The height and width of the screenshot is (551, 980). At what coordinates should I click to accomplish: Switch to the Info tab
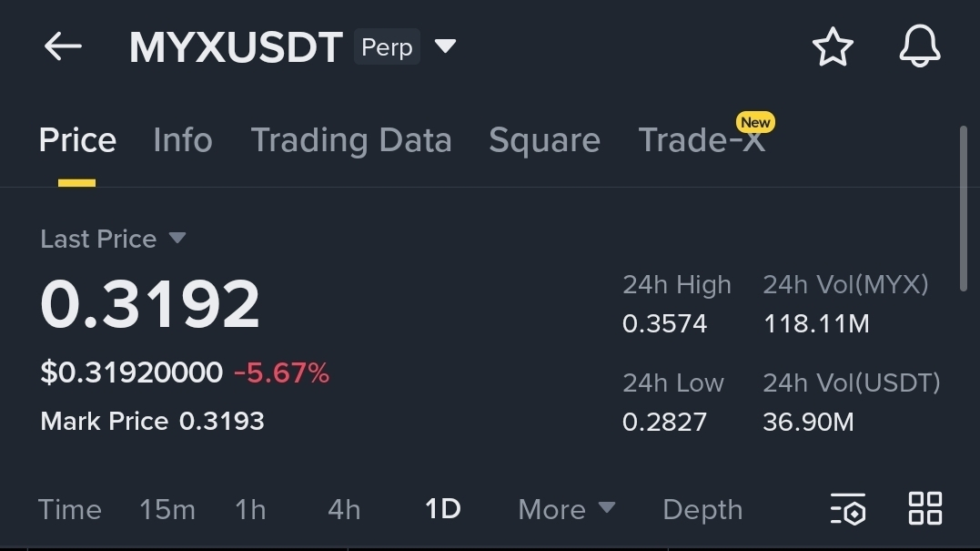tap(183, 139)
